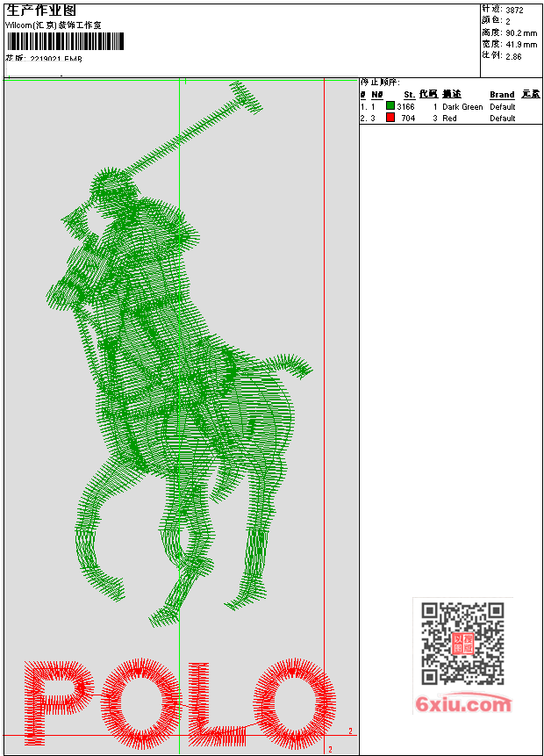The height and width of the screenshot is (756, 544).
Task: Click the total stitch value 3872
Action: pyautogui.click(x=514, y=10)
